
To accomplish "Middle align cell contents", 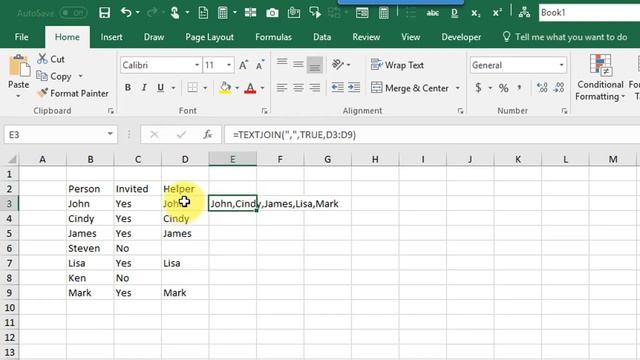I will tap(298, 64).
